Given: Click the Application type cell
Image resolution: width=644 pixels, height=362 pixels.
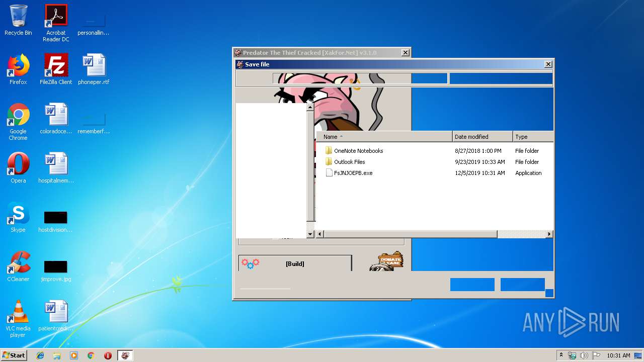Looking at the screenshot, I should pyautogui.click(x=528, y=173).
